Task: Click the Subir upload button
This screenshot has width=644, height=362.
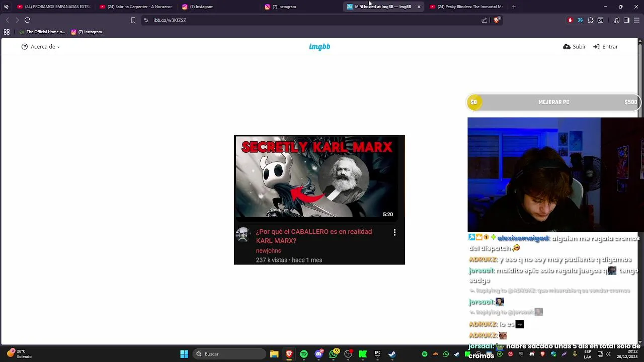Action: 575,47
